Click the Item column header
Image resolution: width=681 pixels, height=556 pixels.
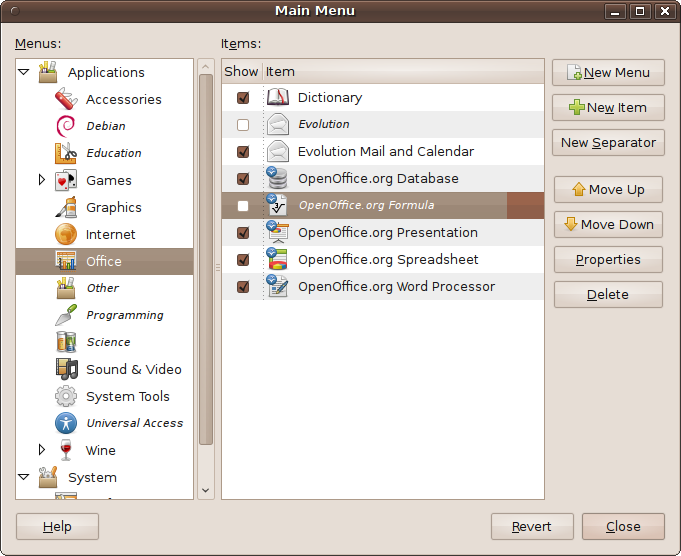pos(400,72)
